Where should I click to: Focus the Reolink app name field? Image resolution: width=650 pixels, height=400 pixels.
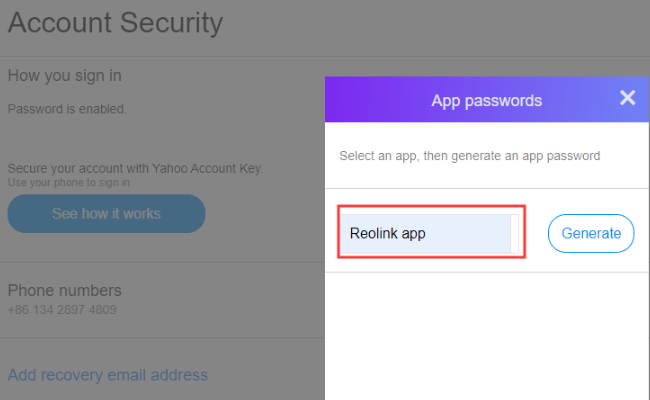click(x=425, y=233)
